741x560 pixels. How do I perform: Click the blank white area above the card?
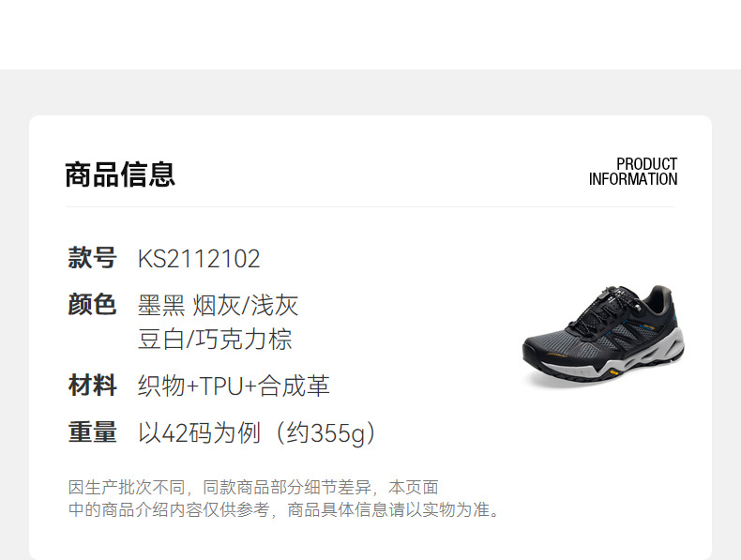click(x=370, y=34)
